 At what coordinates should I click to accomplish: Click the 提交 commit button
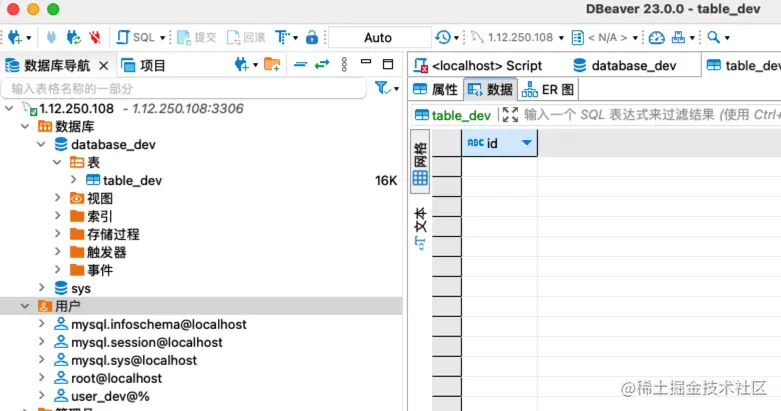coord(197,37)
